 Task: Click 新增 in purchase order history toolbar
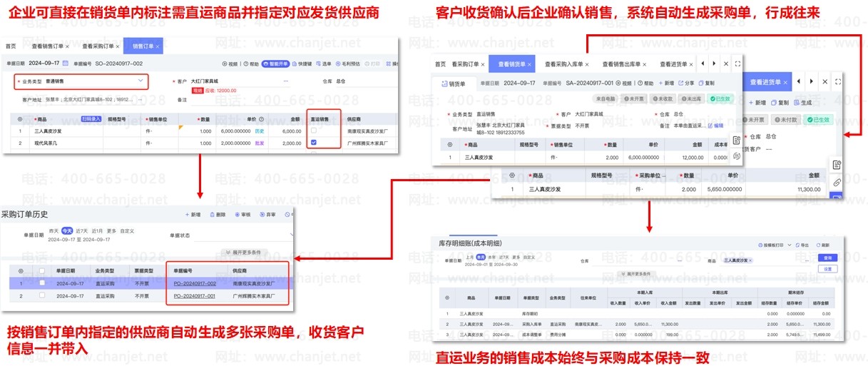pos(193,215)
